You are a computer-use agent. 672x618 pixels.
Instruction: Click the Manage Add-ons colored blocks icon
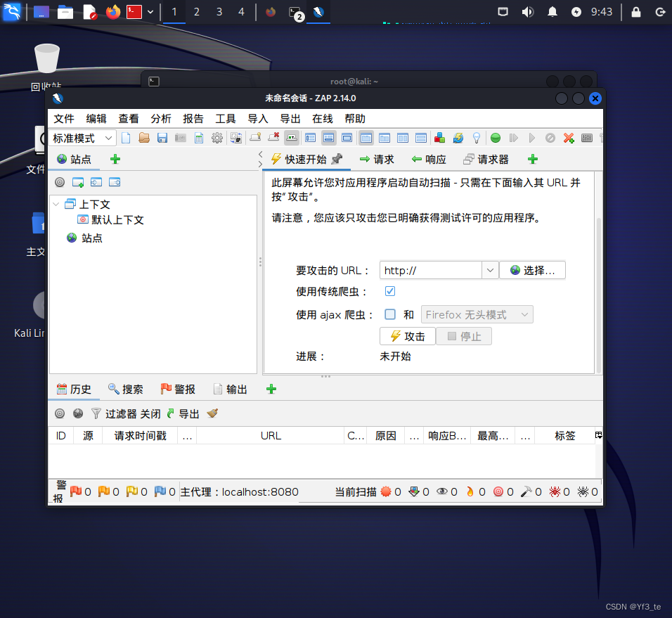[440, 138]
